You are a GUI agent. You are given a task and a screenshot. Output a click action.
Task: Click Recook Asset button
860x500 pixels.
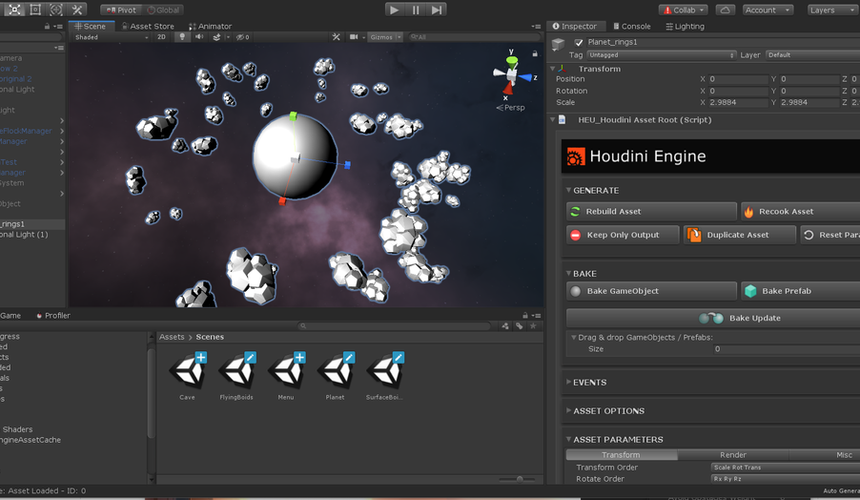coord(800,212)
